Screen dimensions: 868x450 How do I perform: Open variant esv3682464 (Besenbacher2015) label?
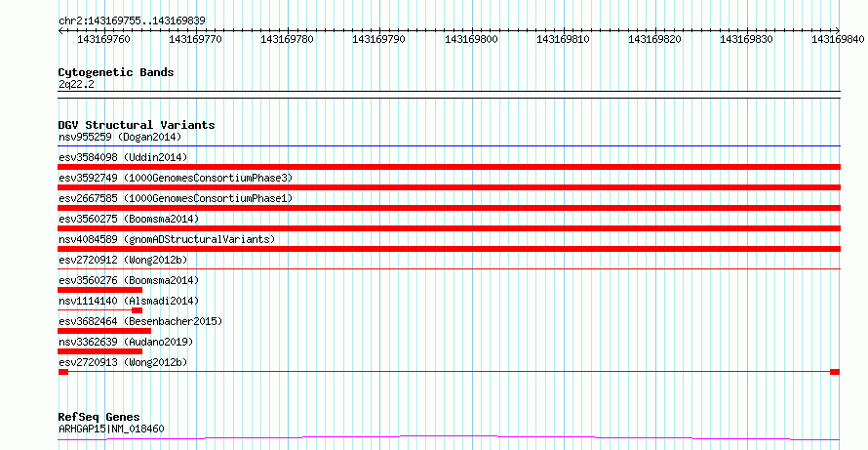140,321
